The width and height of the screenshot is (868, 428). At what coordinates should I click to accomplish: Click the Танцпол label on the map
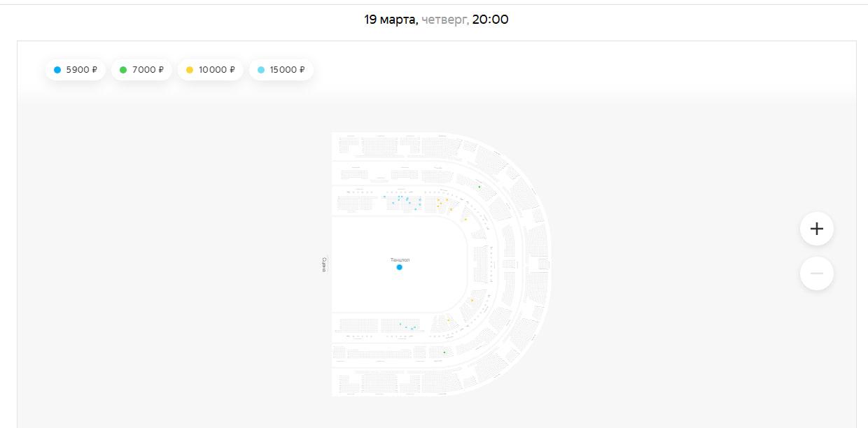tap(400, 259)
